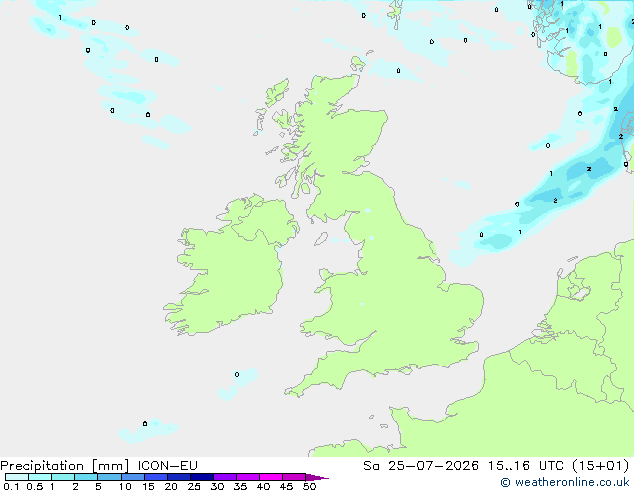Select the 25–30 mm dark blue swatch
634x490 pixels.
click(202, 477)
